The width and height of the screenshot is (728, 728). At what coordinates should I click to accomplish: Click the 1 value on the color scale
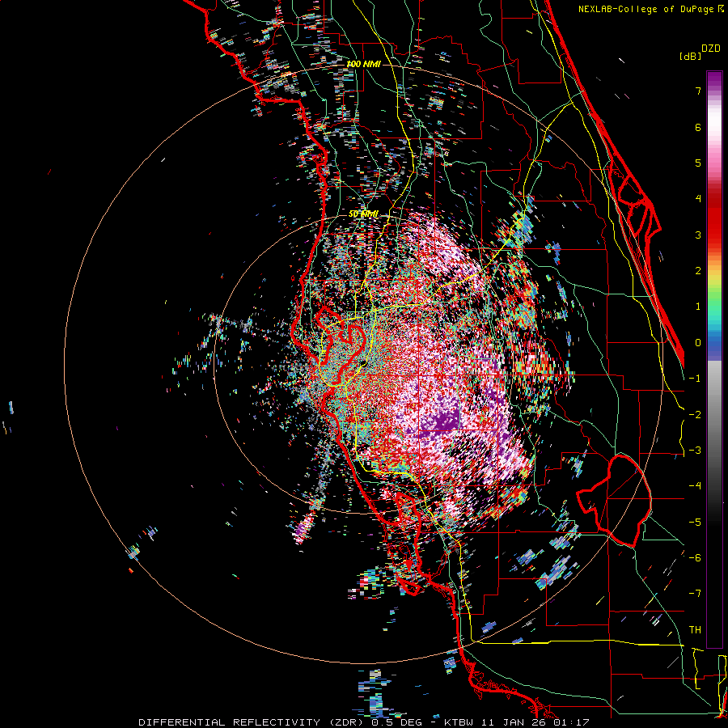point(698,307)
